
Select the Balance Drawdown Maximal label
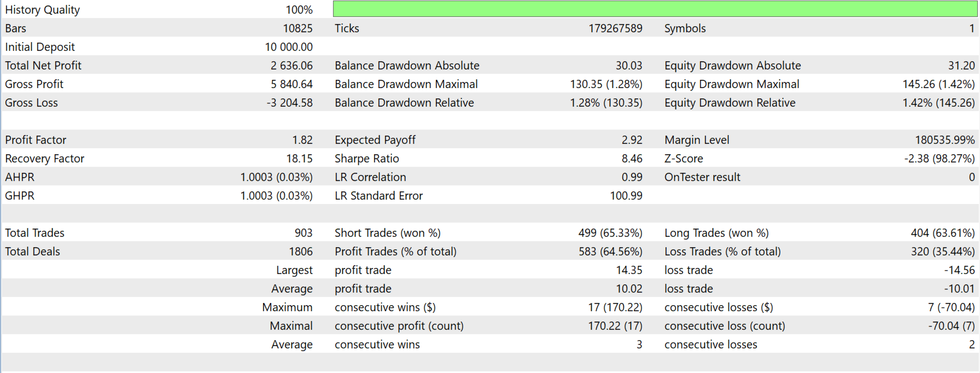pyautogui.click(x=406, y=84)
